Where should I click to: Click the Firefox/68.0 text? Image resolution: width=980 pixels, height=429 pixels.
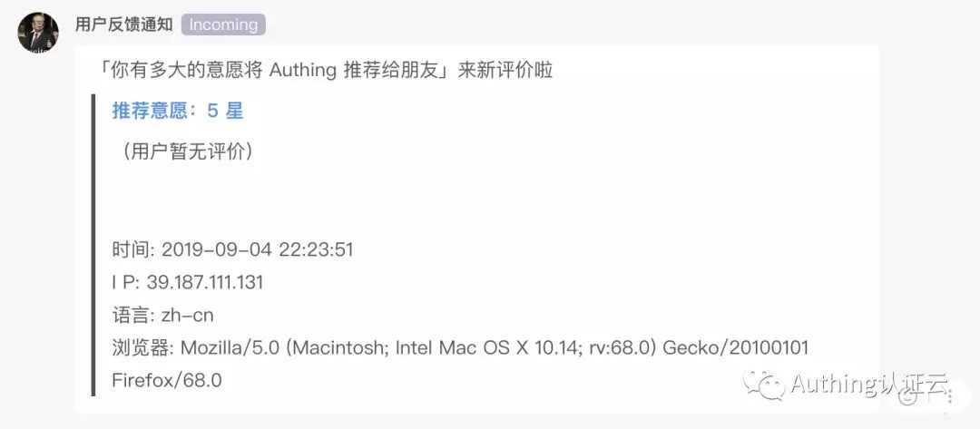[167, 380]
